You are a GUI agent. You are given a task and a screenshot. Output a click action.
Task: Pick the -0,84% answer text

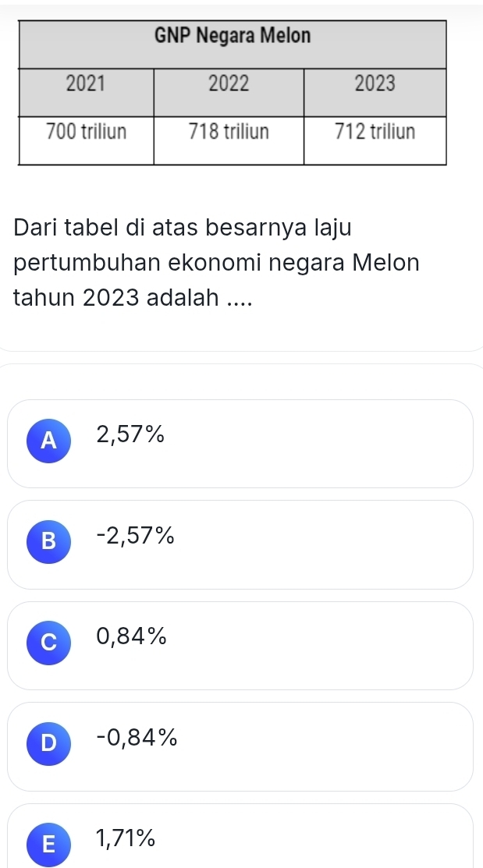click(x=137, y=738)
